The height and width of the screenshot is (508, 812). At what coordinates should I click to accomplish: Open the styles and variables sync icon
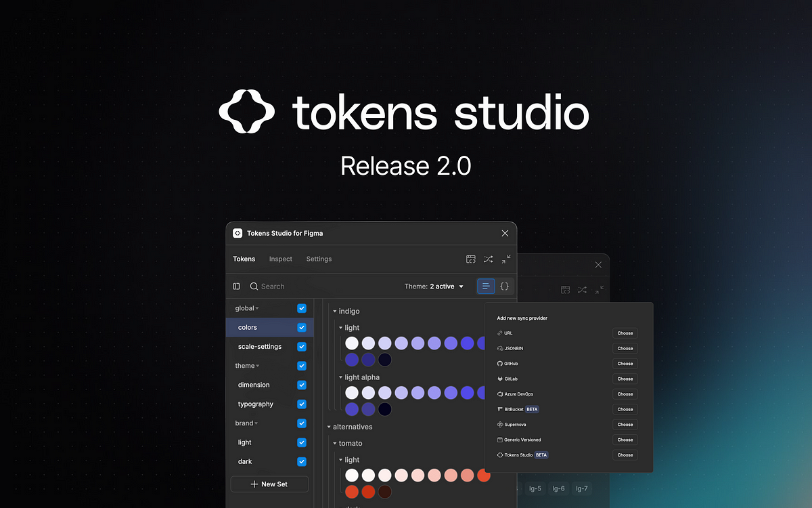[471, 259]
